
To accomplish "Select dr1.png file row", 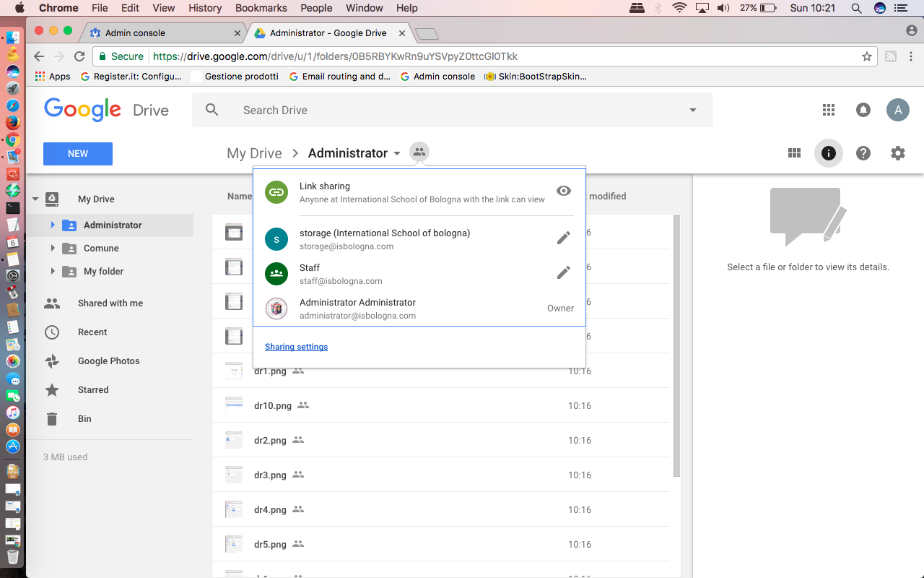I will coord(440,371).
